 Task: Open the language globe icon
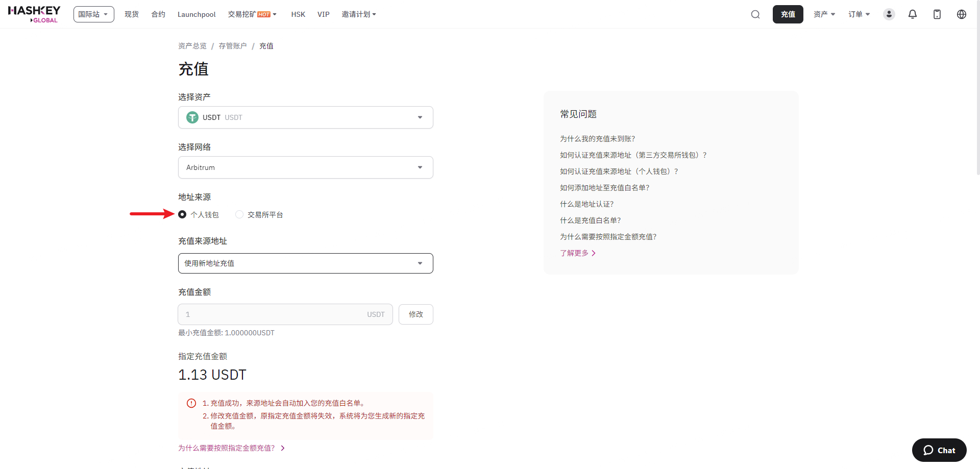click(962, 14)
